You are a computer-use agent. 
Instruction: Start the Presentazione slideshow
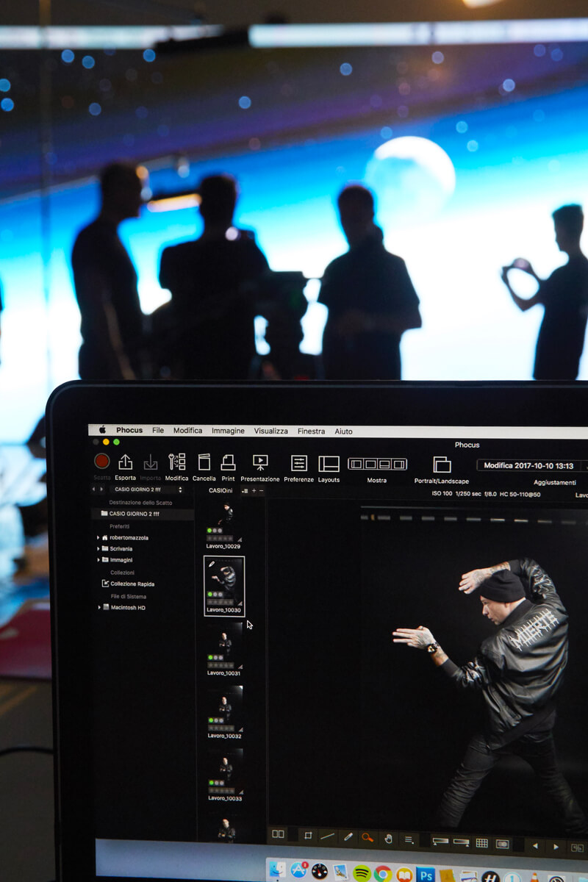coord(260,462)
